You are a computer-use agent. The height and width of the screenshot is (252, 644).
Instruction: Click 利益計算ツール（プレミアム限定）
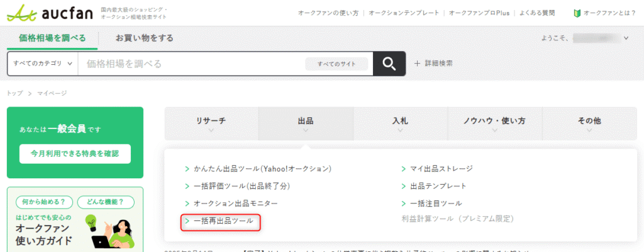[x=458, y=218]
